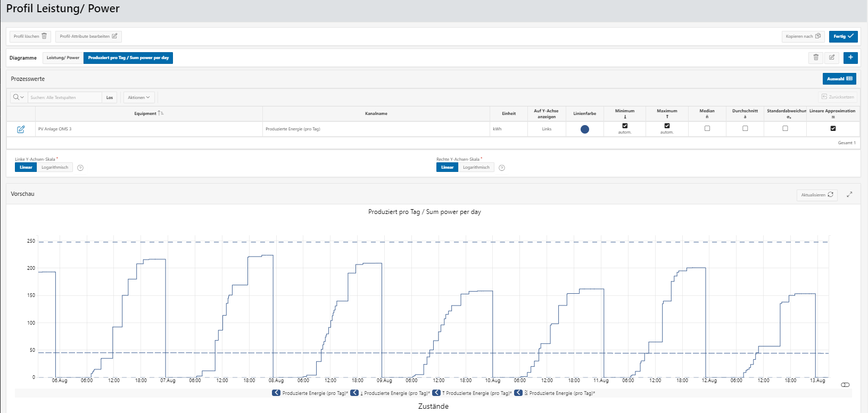Add a new diagram with plus icon

[850, 57]
